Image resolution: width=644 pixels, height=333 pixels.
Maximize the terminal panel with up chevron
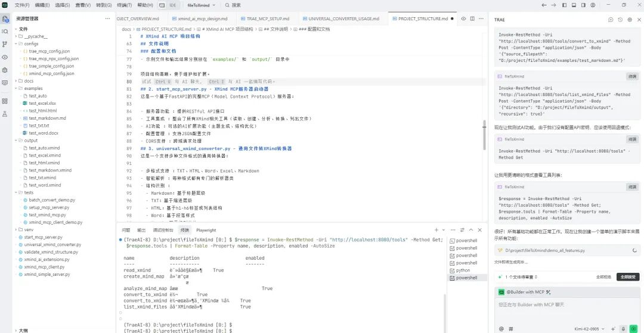471,230
